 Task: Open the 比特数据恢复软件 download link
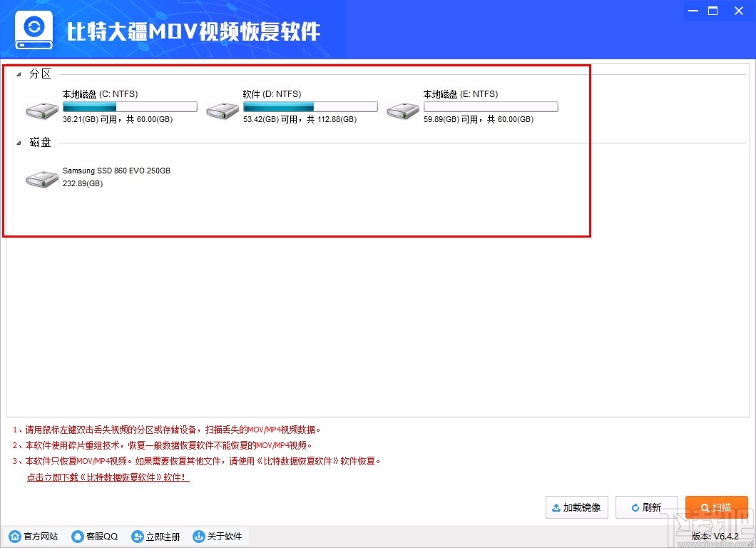pyautogui.click(x=107, y=477)
